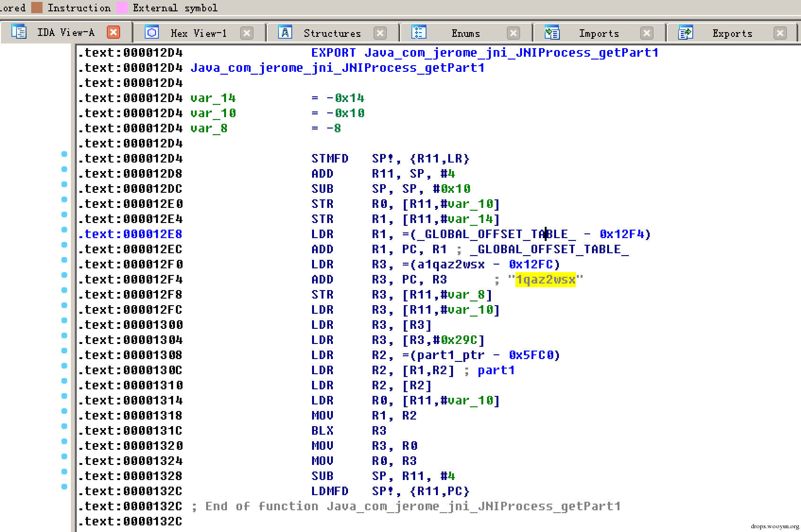Close the Hex View-1 tab
This screenshot has height=532, width=801.
(x=246, y=33)
